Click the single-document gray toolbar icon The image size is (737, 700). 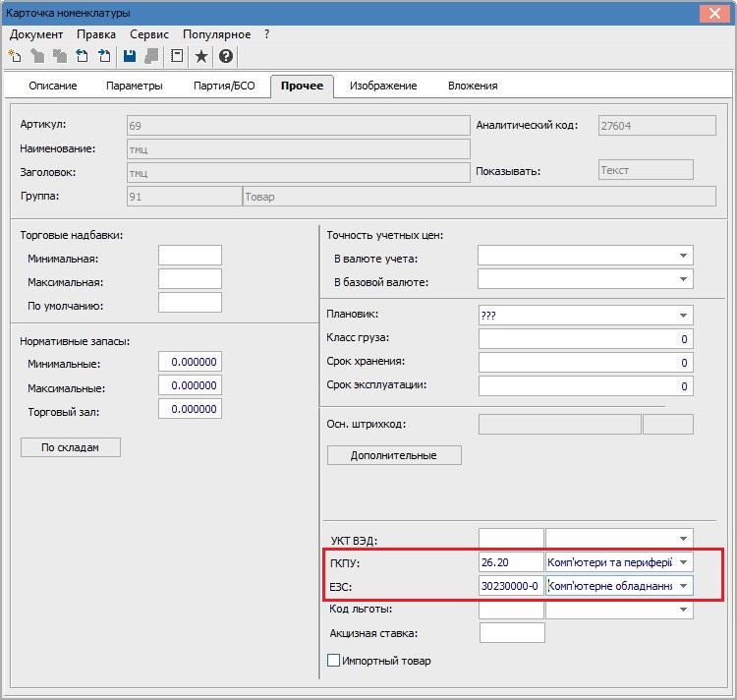(37, 56)
